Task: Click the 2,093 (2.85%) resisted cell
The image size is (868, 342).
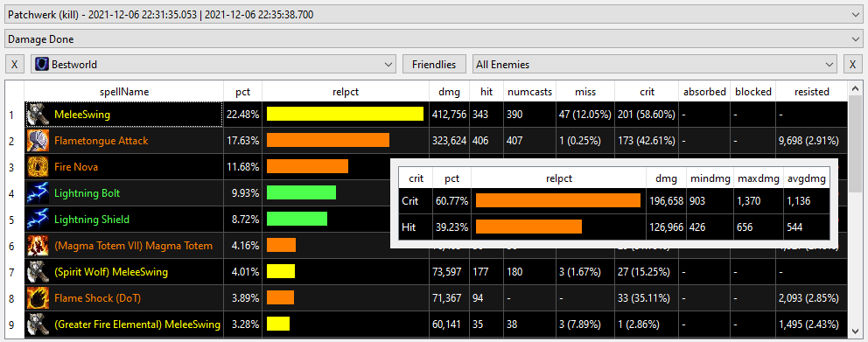Action: tap(811, 297)
